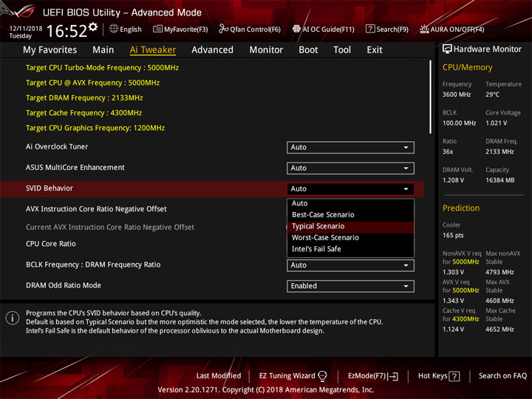Image resolution: width=532 pixels, height=399 pixels.
Task: Open the Advanced tab
Action: tap(212, 50)
